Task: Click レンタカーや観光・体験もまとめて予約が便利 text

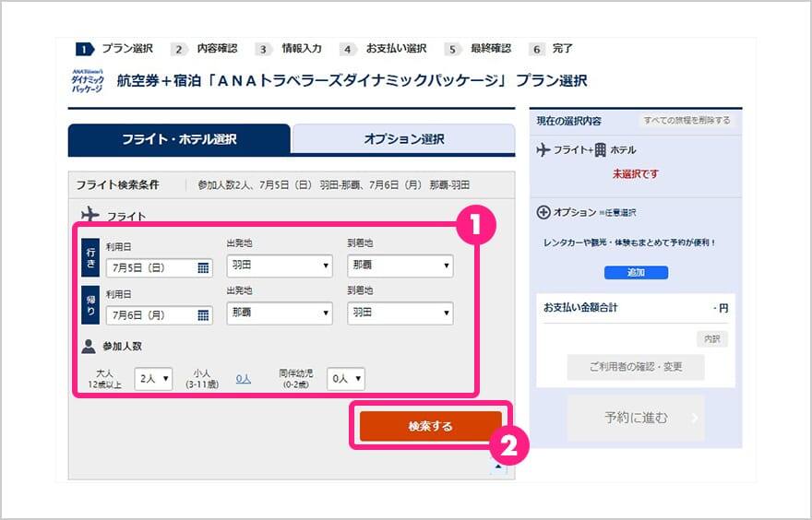Action: pos(629,242)
